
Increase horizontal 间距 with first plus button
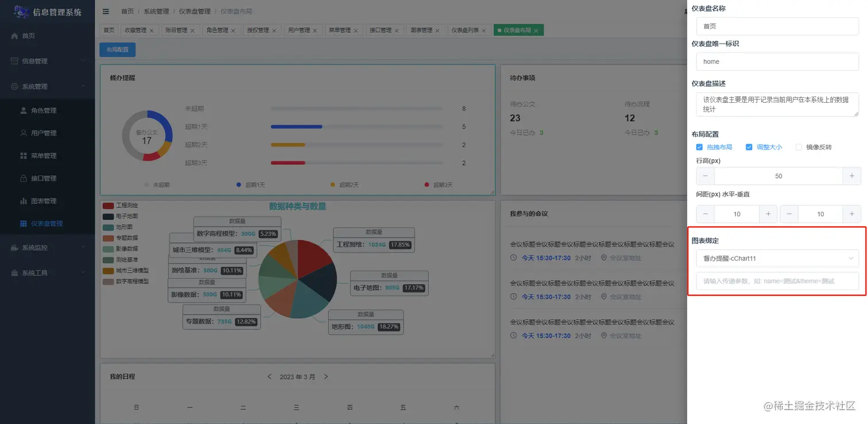(768, 214)
